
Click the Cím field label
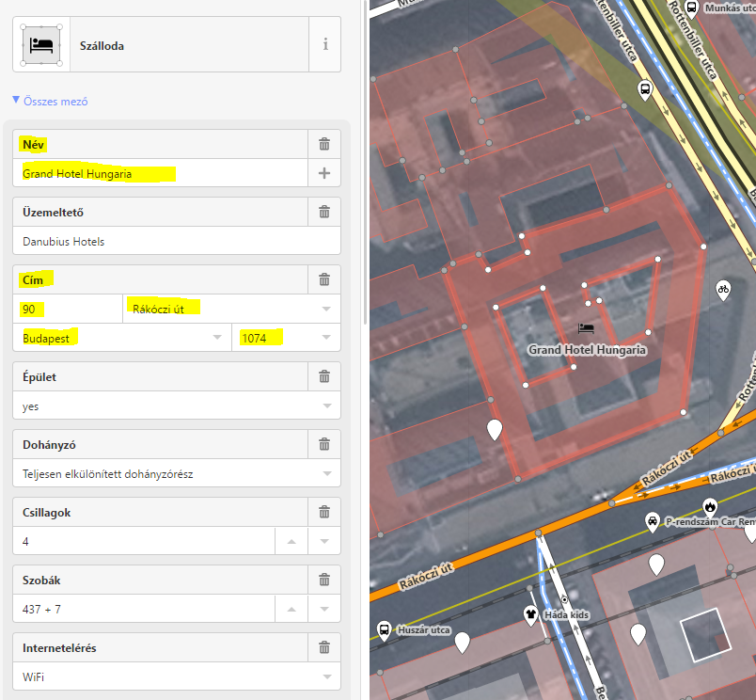[x=33, y=279]
